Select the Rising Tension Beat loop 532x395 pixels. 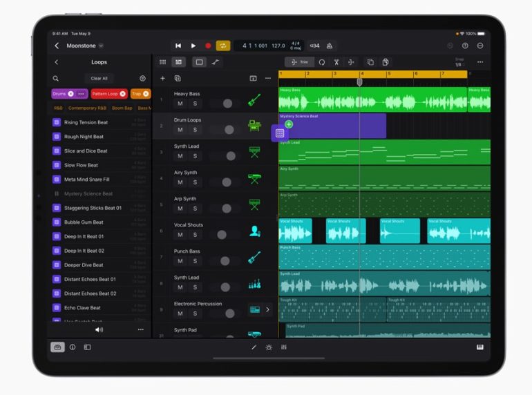click(x=100, y=122)
